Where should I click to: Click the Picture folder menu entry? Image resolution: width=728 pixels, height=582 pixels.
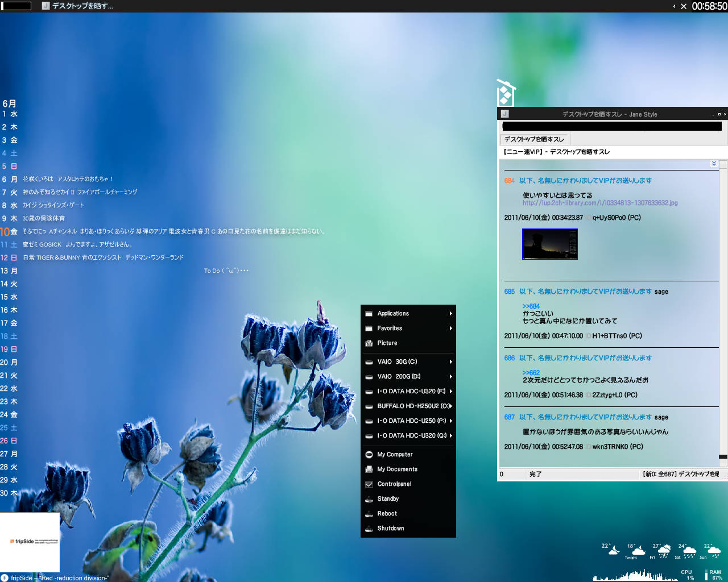[387, 343]
